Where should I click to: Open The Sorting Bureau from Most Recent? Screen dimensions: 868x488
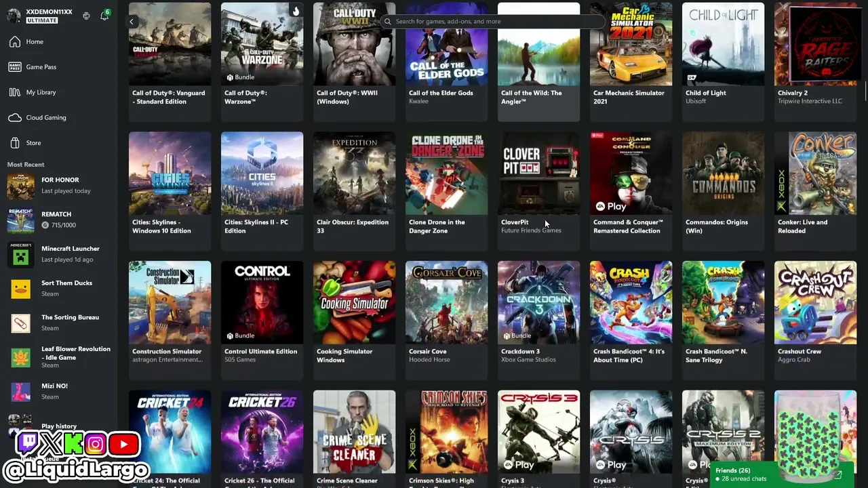[x=59, y=323]
